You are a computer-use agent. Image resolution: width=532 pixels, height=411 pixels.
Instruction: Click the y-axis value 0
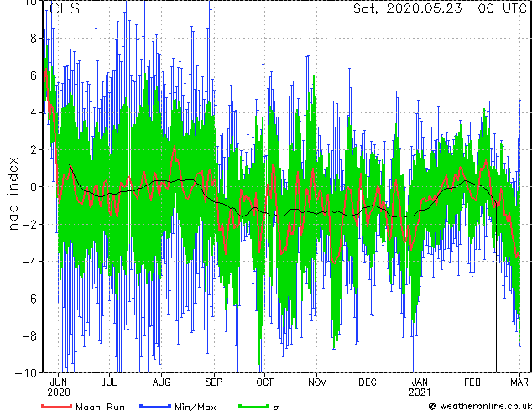34,187
